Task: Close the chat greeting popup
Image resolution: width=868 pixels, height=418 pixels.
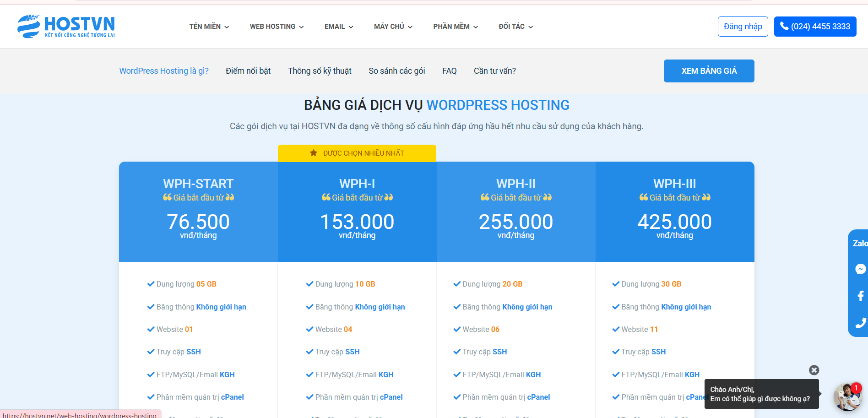Action: 814,370
